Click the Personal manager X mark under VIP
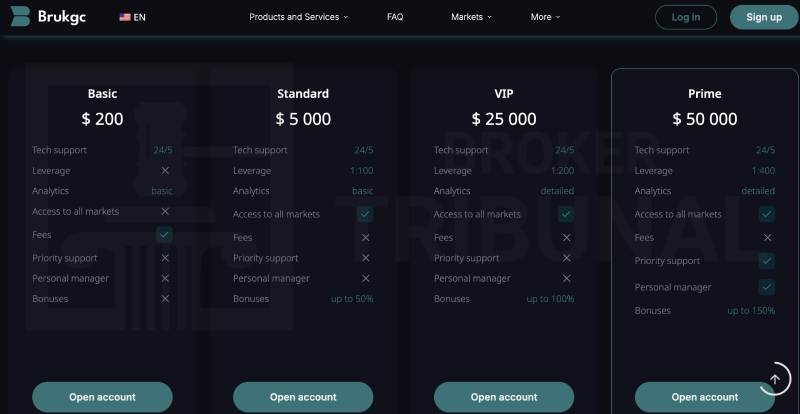The width and height of the screenshot is (800, 414). tap(566, 278)
